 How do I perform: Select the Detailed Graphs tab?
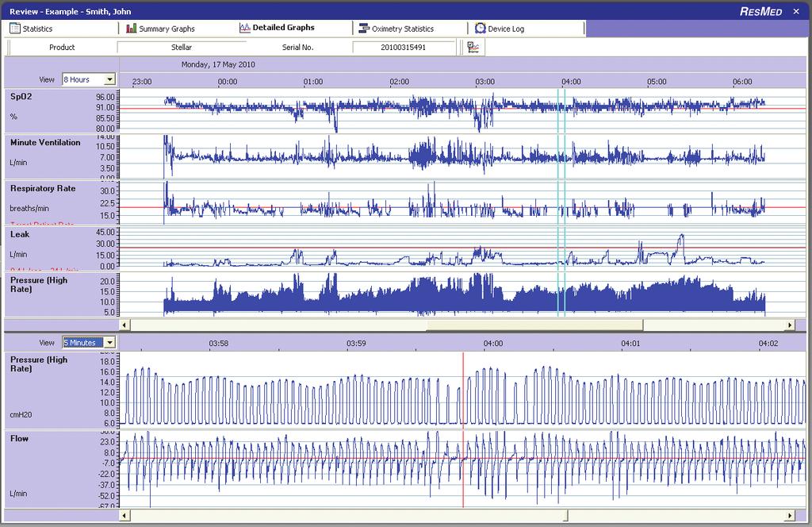(294, 28)
